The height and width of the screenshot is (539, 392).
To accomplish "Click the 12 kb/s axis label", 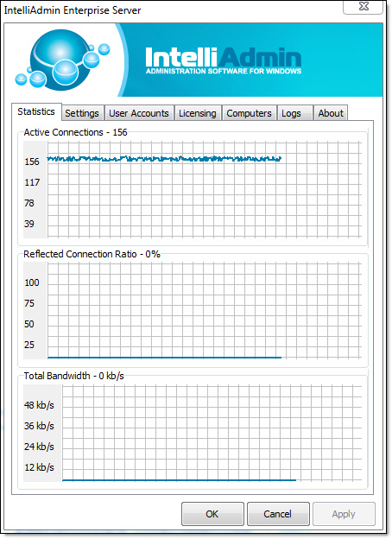I will (39, 467).
